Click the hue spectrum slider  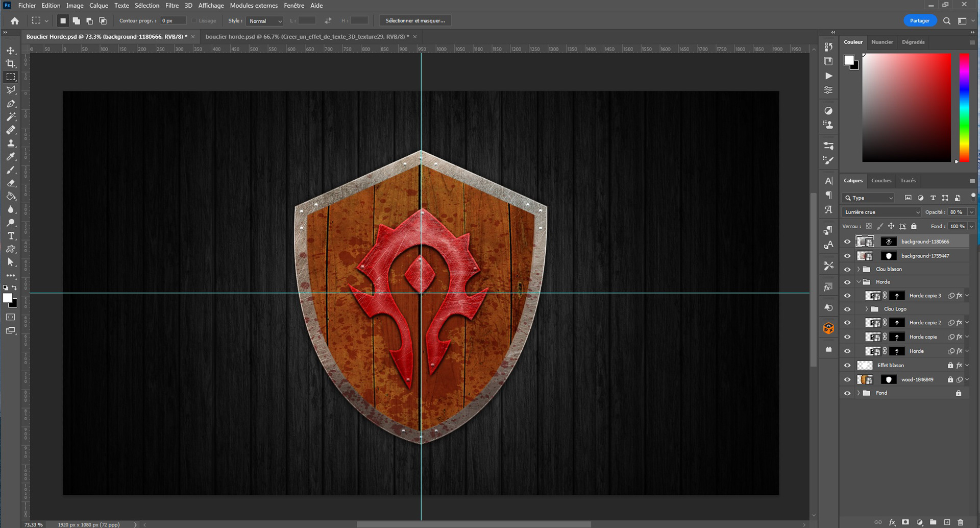pyautogui.click(x=964, y=108)
